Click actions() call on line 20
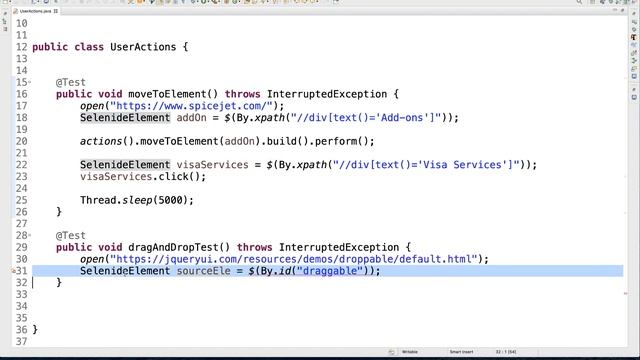The width and height of the screenshot is (640, 360). pyautogui.click(x=107, y=142)
